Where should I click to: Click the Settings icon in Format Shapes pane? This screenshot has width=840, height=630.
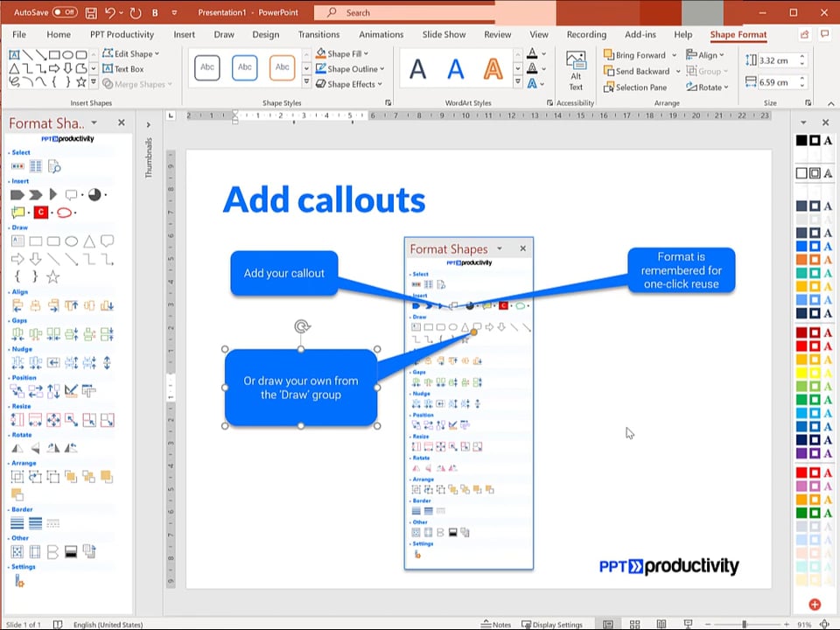pyautogui.click(x=19, y=582)
